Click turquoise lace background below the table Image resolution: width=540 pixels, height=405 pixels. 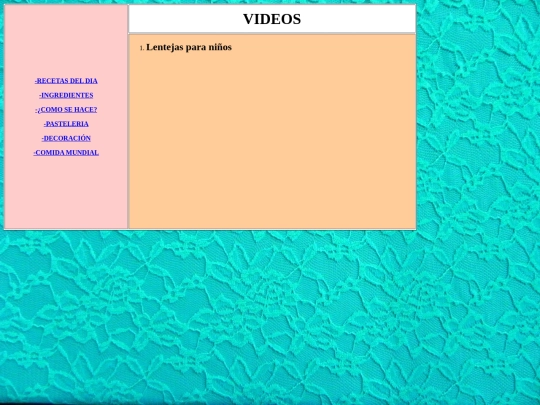tap(270, 317)
